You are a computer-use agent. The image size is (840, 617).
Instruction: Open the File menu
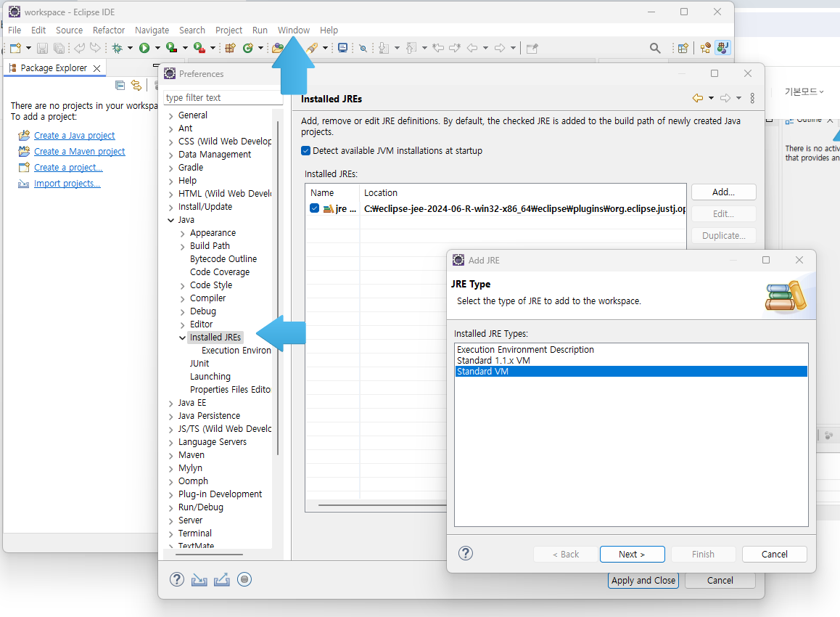[15, 30]
